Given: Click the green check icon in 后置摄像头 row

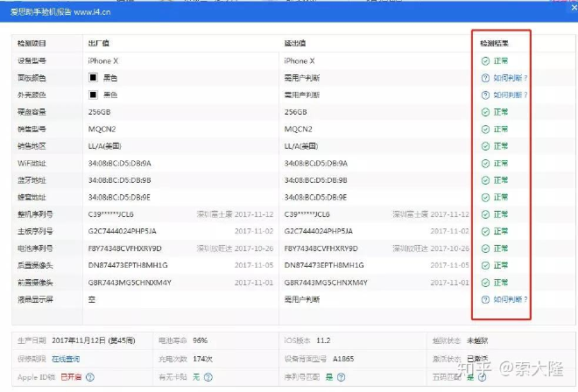Looking at the screenshot, I should pos(485,266).
